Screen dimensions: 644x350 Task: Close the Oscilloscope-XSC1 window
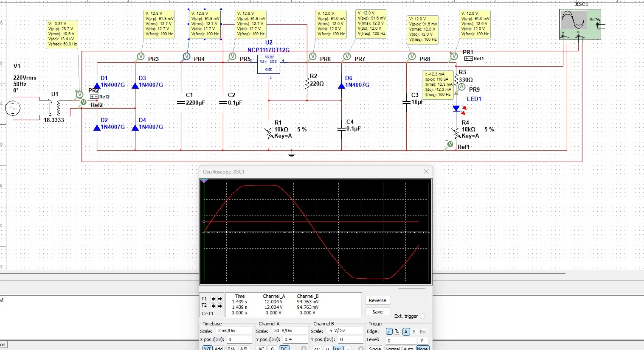[426, 171]
